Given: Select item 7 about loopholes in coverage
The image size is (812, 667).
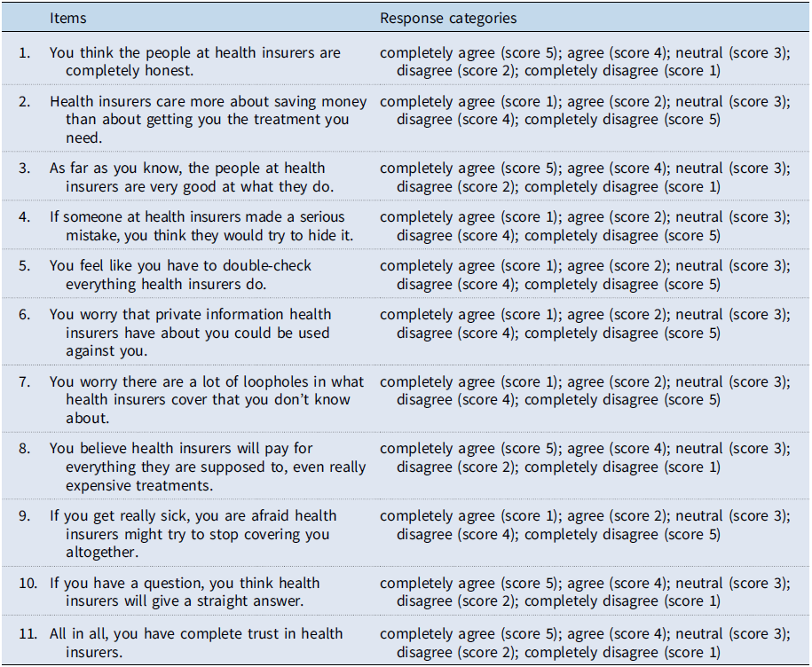Looking at the screenshot, I should click(x=207, y=399).
